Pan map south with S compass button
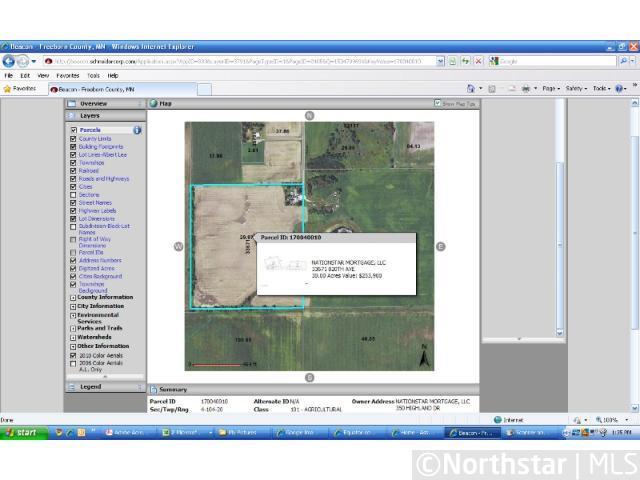The width and height of the screenshot is (640, 480). tap(309, 377)
